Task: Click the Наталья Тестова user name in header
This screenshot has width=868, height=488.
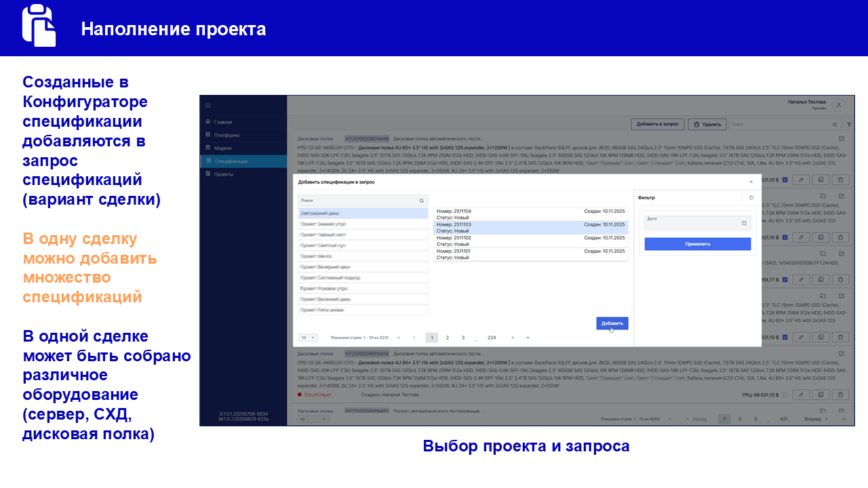Action: click(x=807, y=102)
